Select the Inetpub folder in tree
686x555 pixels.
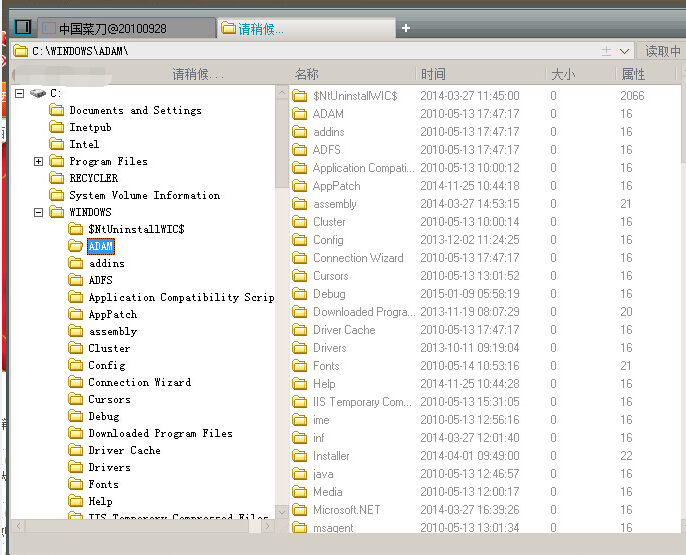(90, 127)
